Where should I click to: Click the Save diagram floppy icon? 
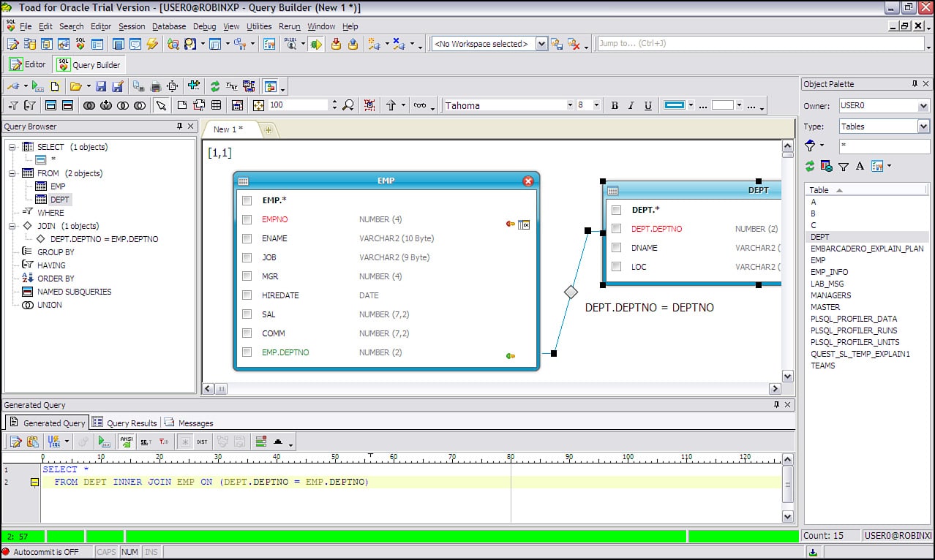click(101, 86)
